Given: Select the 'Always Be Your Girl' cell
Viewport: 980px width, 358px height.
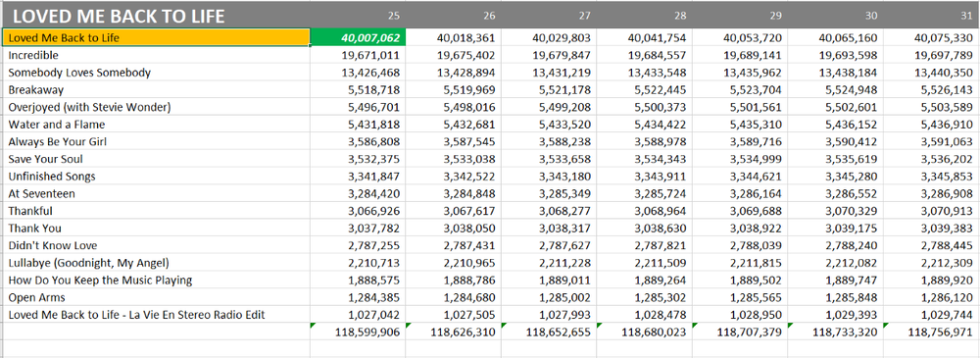Looking at the screenshot, I should [156, 141].
